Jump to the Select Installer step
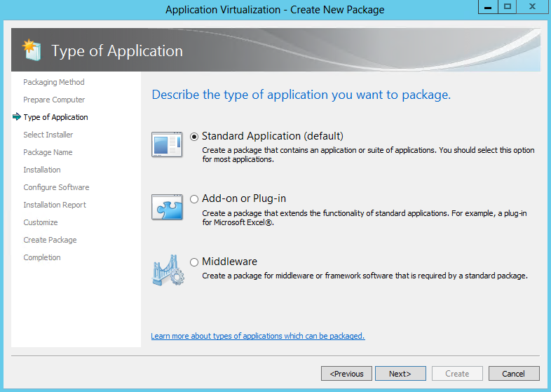This screenshot has width=551, height=392. click(x=48, y=135)
